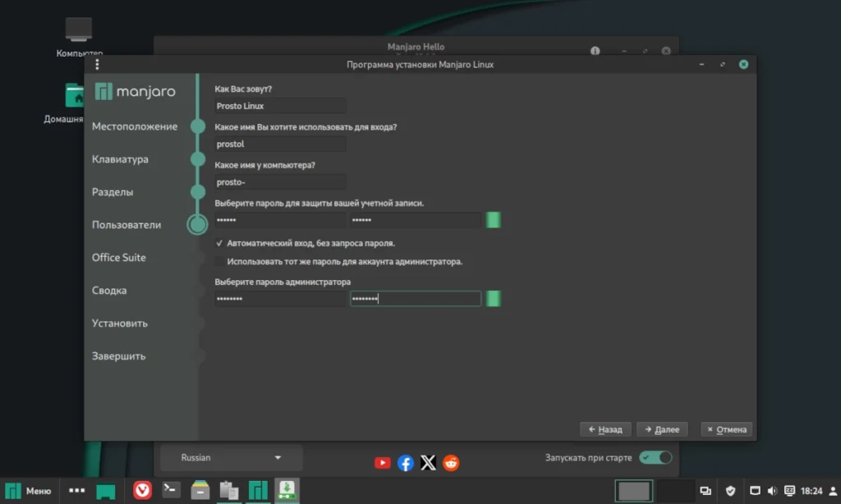Launch the terminal from the taskbar

point(171,489)
